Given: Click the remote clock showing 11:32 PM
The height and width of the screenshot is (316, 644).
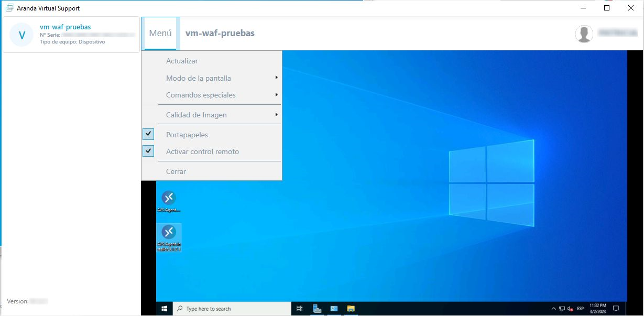Looking at the screenshot, I should pos(598,309).
